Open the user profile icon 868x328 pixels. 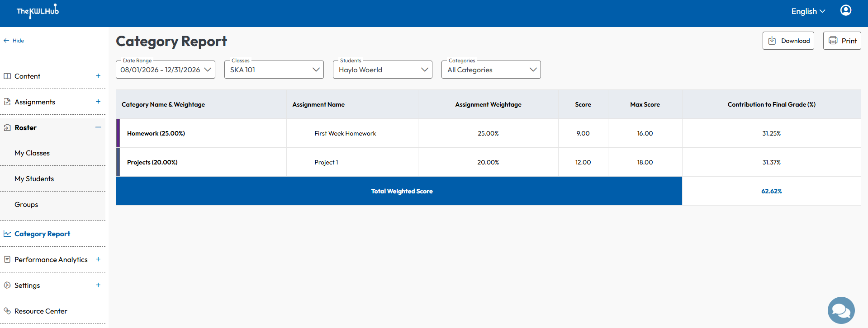846,10
